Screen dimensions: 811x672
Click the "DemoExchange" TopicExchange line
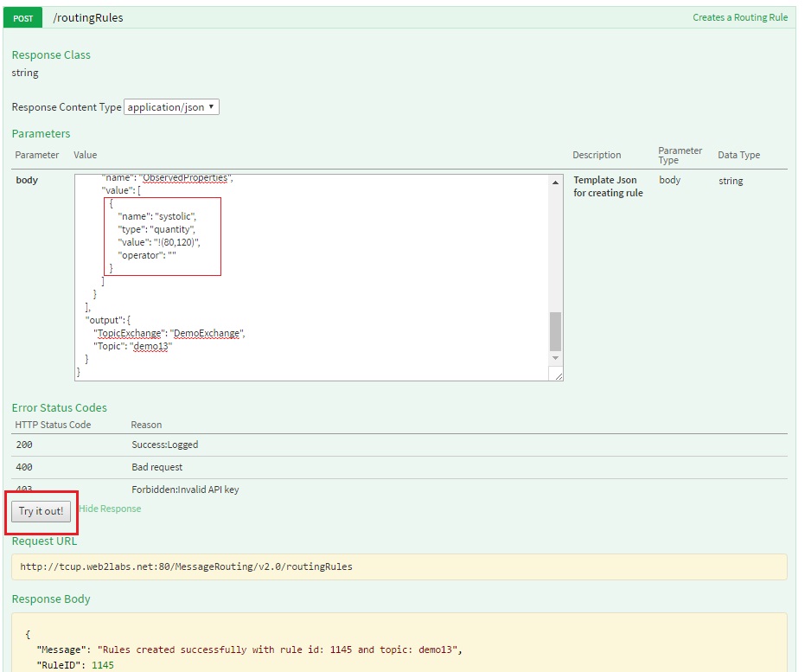click(169, 333)
